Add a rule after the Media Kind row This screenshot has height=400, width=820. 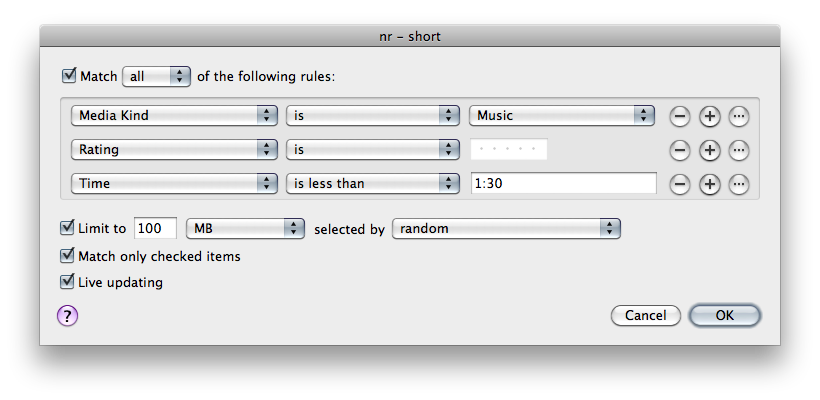[709, 116]
